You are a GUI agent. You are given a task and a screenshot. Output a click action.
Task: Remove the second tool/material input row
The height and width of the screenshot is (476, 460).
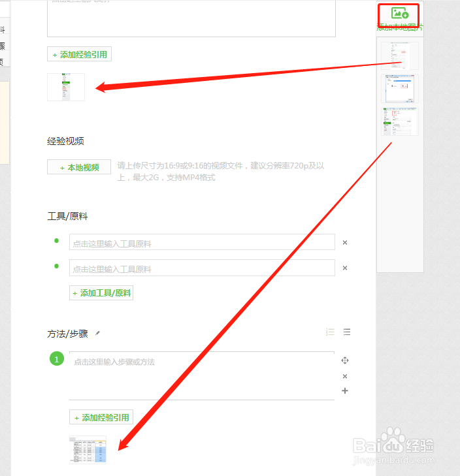345,268
